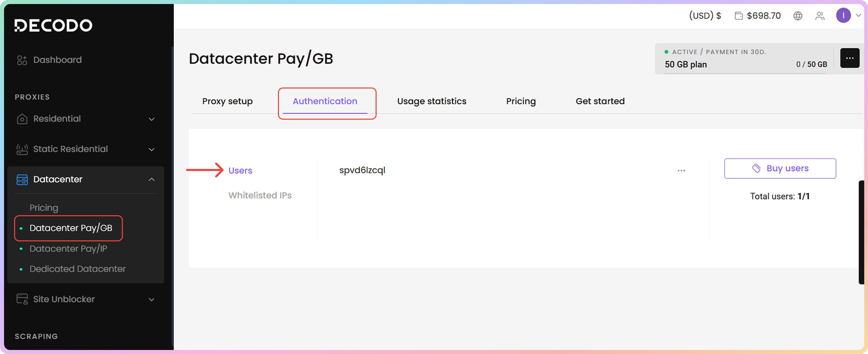Screen dimensions: 868x354
Task: Click the wallet balance icon
Action: (x=739, y=16)
